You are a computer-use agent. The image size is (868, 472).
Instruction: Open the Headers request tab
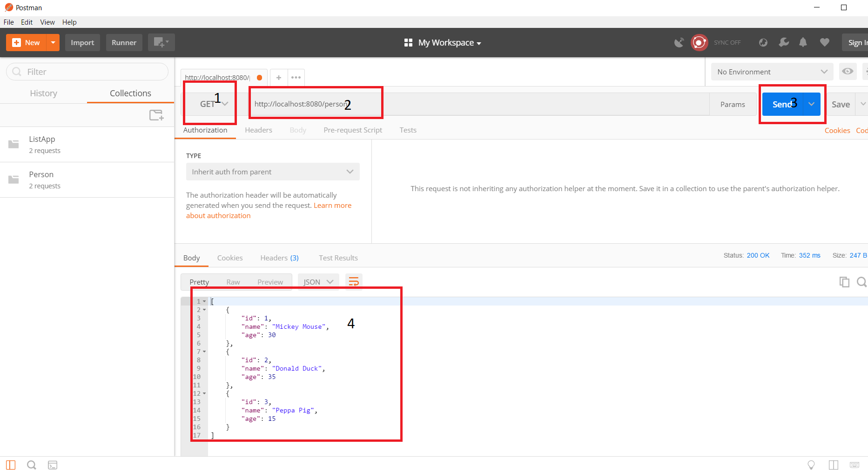(x=258, y=130)
